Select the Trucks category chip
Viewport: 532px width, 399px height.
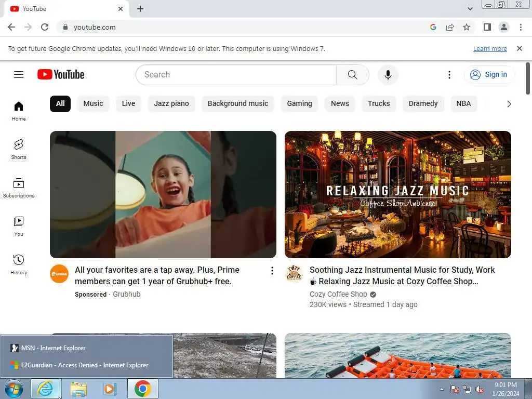[x=379, y=103]
